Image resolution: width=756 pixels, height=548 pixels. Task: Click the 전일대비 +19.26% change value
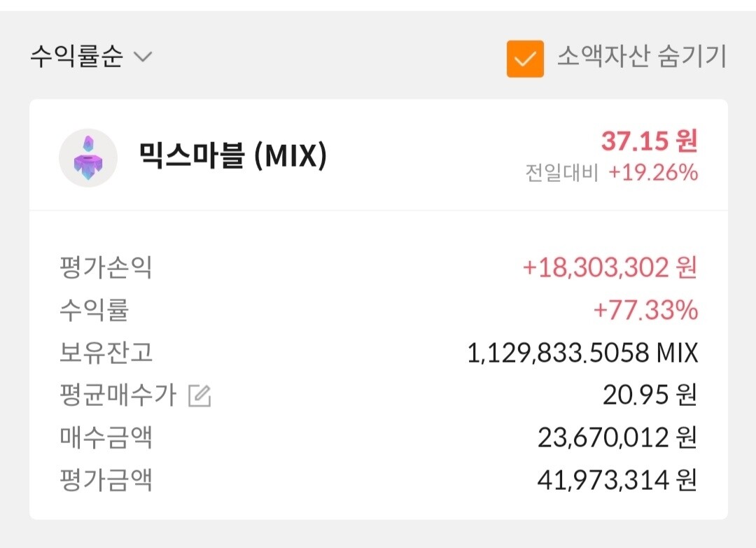click(x=652, y=172)
